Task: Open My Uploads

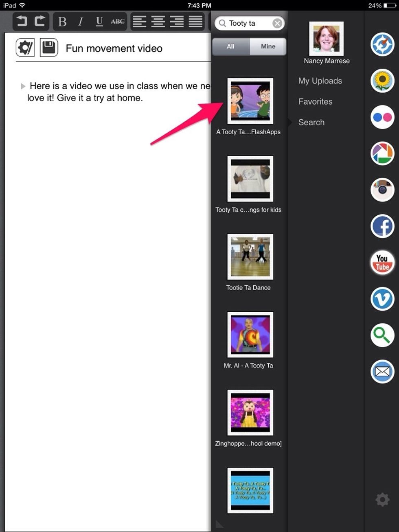Action: [320, 81]
